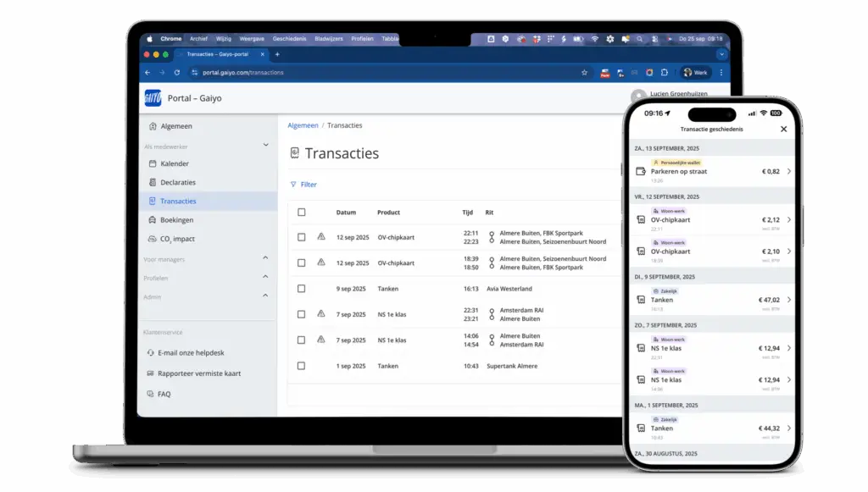Click warning triangle on NS 1e klas 22:31 row

321,313
